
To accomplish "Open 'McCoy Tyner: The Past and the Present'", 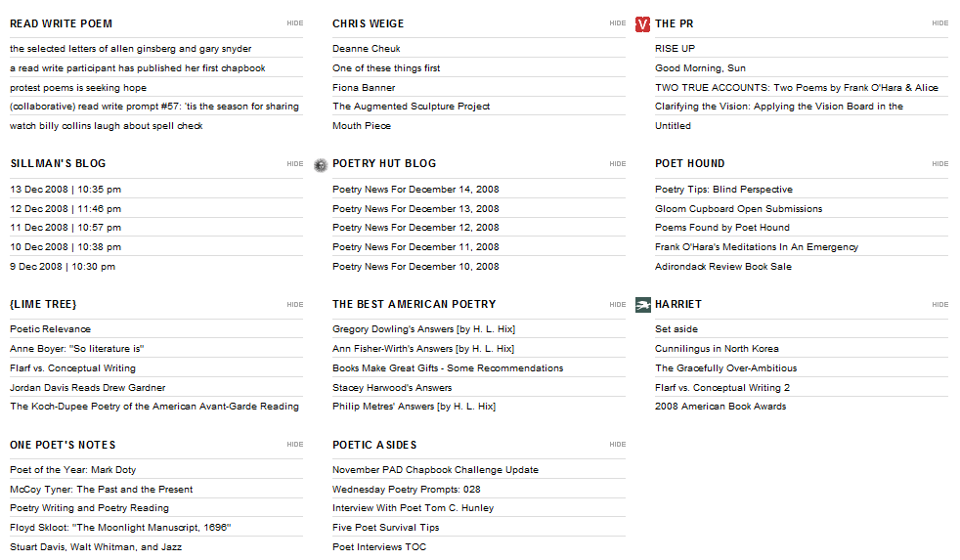I will (x=101, y=489).
